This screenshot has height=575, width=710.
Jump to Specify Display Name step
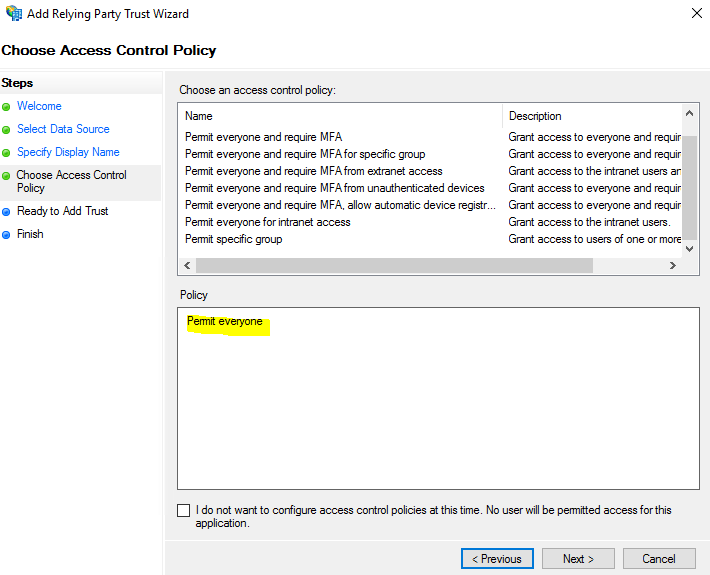68,152
